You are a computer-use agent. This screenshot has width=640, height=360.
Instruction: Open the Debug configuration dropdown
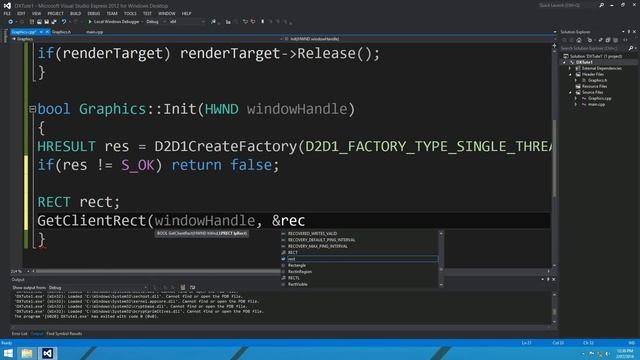click(x=155, y=22)
